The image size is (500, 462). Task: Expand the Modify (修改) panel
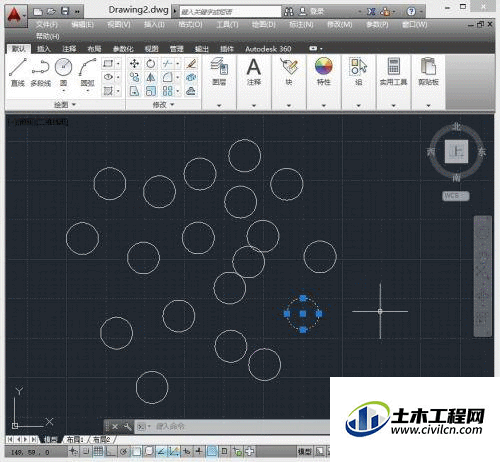coord(163,105)
